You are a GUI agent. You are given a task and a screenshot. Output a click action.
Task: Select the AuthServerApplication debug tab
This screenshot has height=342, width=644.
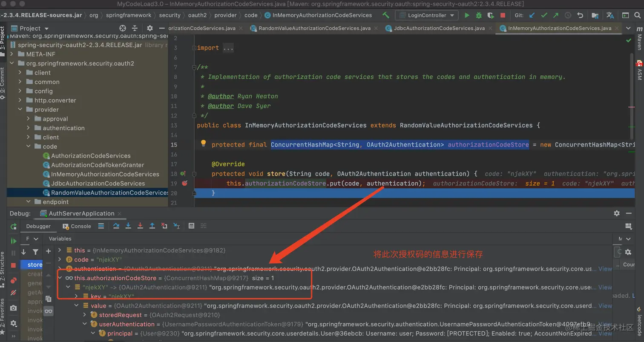(81, 213)
